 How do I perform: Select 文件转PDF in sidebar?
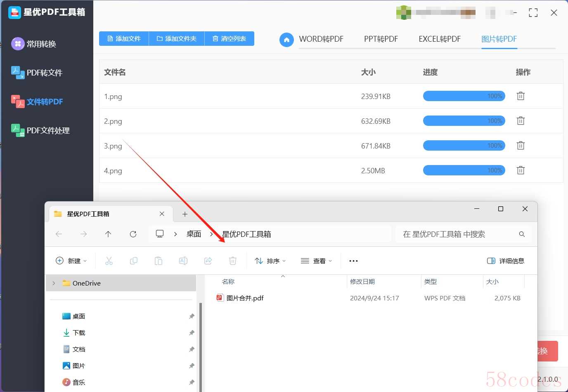click(x=37, y=102)
